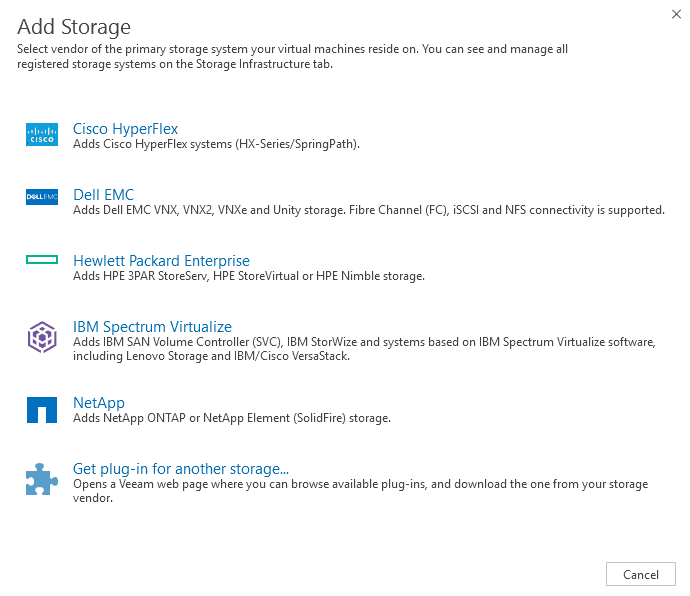
Task: Click the HPE 3PAR StoreServ description text
Action: (249, 276)
